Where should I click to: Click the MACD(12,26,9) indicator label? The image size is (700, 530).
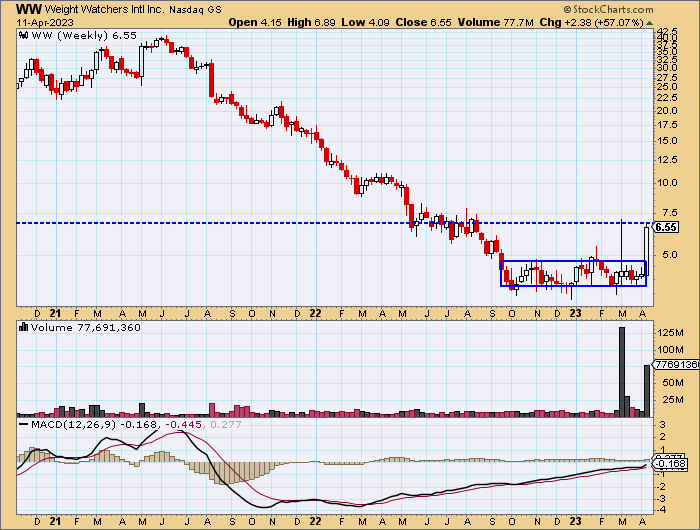(x=73, y=425)
